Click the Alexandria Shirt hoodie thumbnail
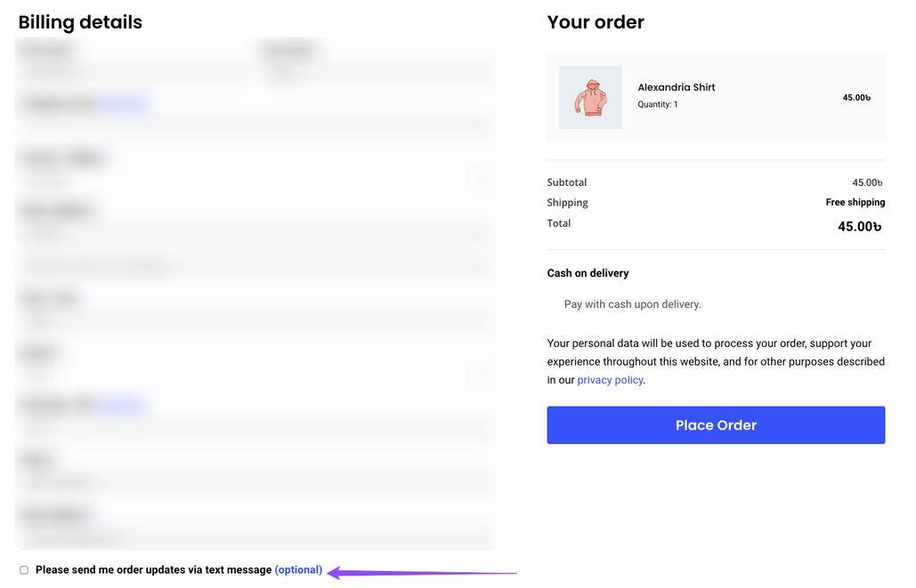Viewport: 916px width, 588px height. point(590,98)
